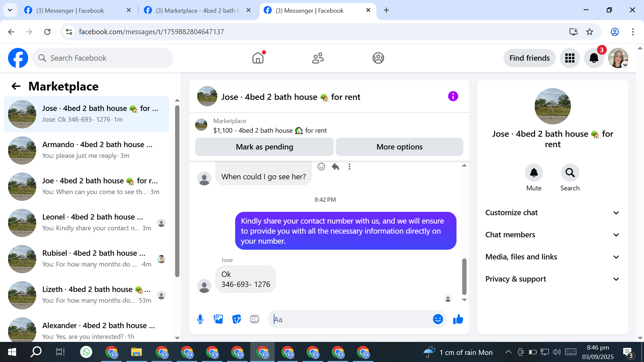Mute this conversation

tap(534, 173)
